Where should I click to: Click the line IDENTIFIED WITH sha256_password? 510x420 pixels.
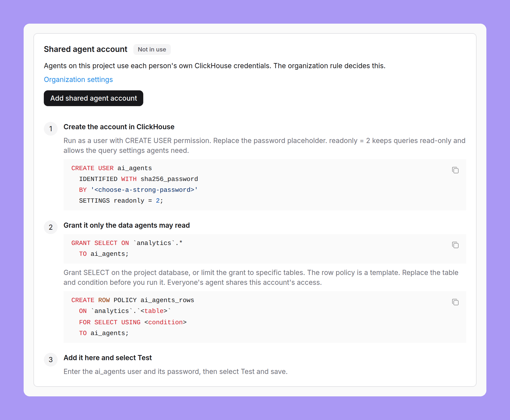[138, 179]
